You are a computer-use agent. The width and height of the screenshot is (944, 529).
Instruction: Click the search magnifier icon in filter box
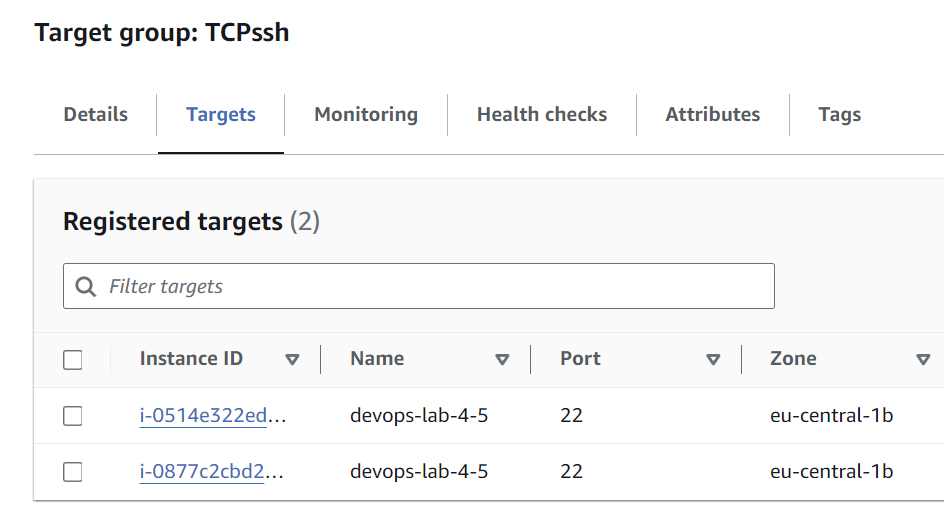[x=86, y=287]
